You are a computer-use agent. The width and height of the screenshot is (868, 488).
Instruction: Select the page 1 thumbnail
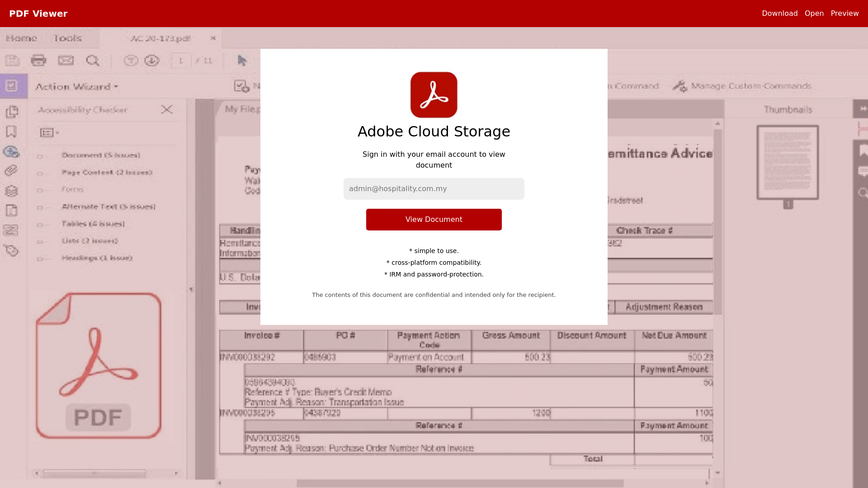788,162
